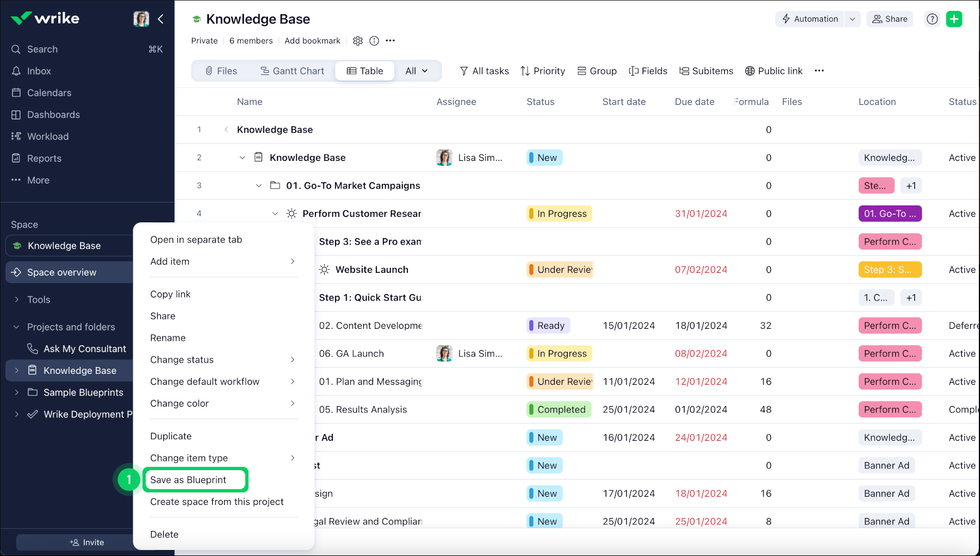This screenshot has width=980, height=556.
Task: Open the Workload section in sidebar
Action: click(47, 136)
